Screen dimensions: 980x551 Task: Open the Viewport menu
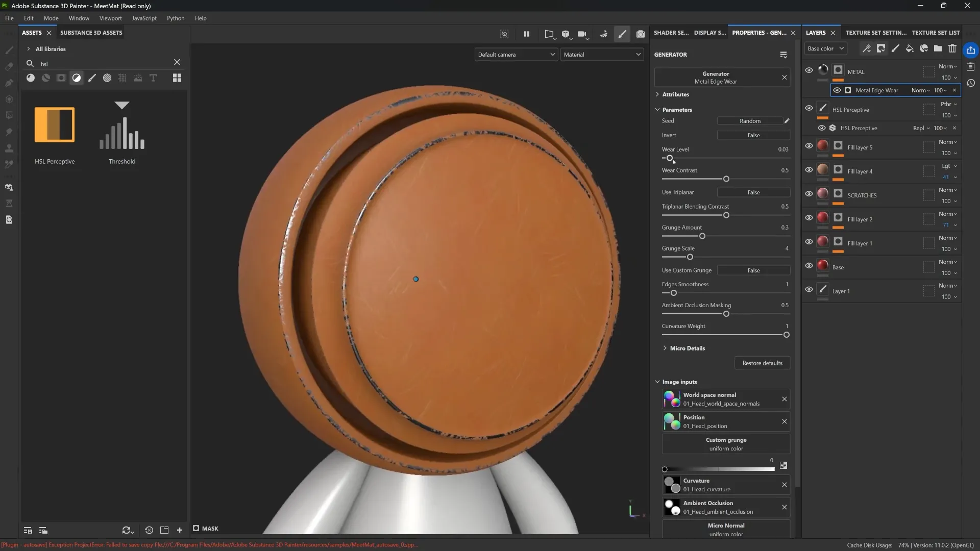(x=110, y=18)
